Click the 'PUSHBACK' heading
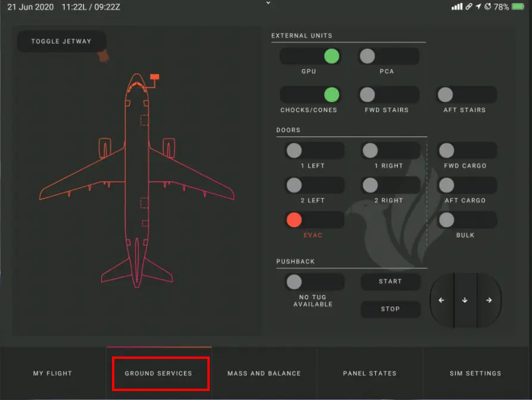Image resolution: width=532 pixels, height=400 pixels. 295,262
